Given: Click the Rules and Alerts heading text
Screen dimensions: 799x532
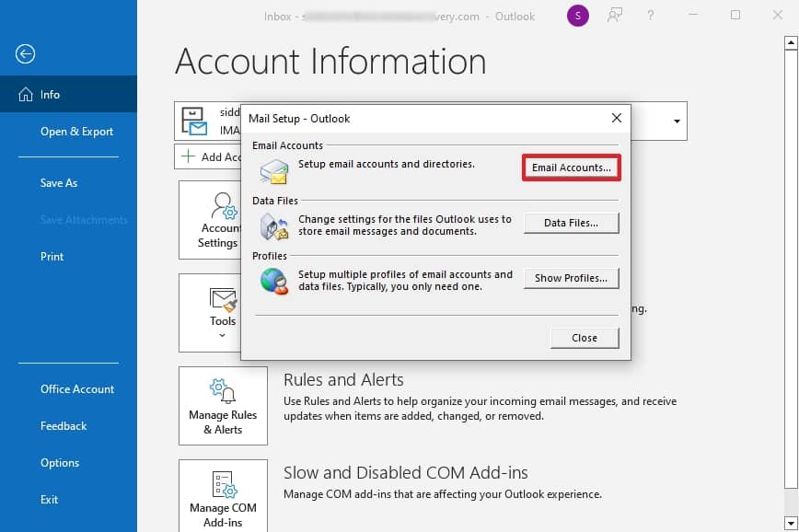Looking at the screenshot, I should tap(343, 379).
